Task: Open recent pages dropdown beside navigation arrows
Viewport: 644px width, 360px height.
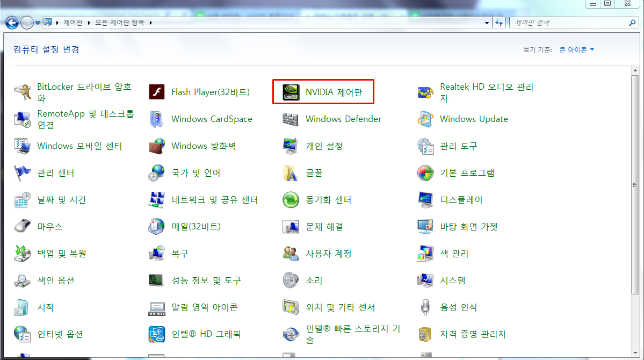Action: [x=38, y=23]
